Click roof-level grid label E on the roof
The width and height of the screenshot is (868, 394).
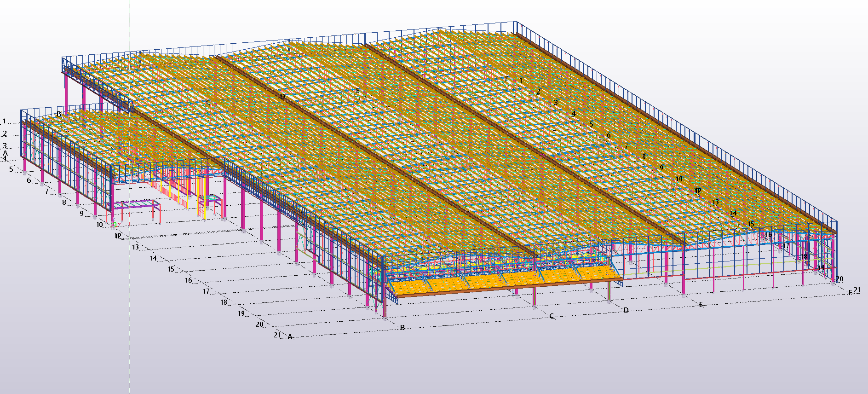(357, 91)
